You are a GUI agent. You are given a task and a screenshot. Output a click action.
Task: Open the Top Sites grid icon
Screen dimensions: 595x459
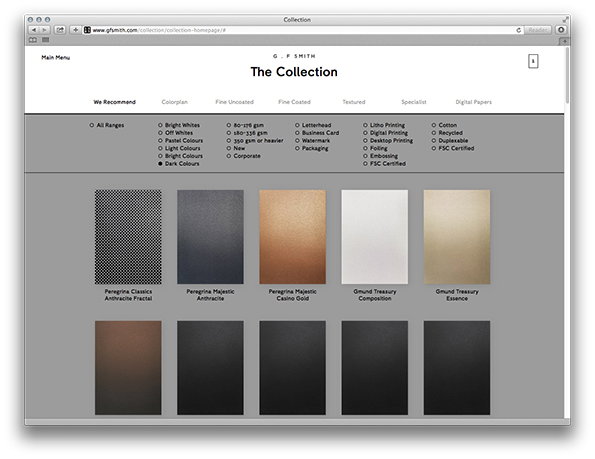pyautogui.click(x=46, y=40)
